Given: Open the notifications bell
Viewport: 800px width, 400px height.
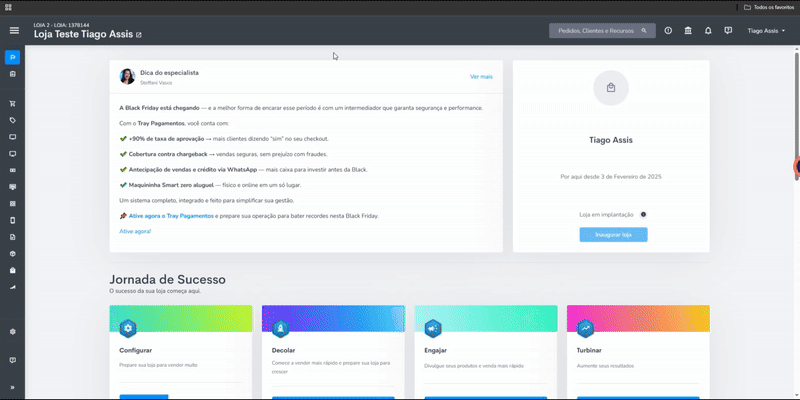Looking at the screenshot, I should pos(708,31).
